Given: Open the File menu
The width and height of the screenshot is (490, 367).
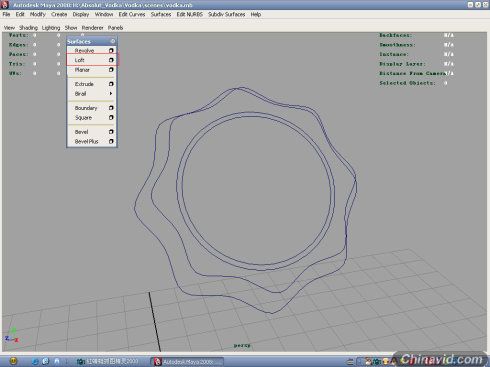Looking at the screenshot, I should (x=6, y=14).
